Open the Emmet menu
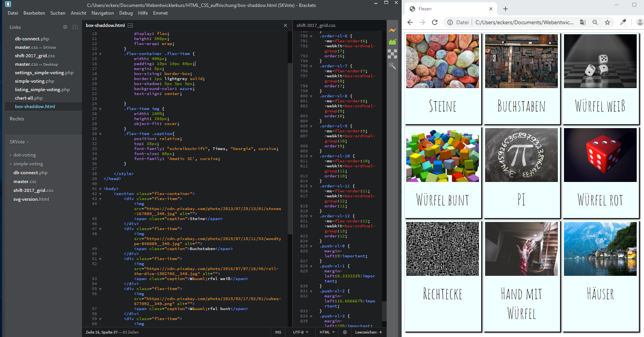The width and height of the screenshot is (644, 337). tap(160, 13)
